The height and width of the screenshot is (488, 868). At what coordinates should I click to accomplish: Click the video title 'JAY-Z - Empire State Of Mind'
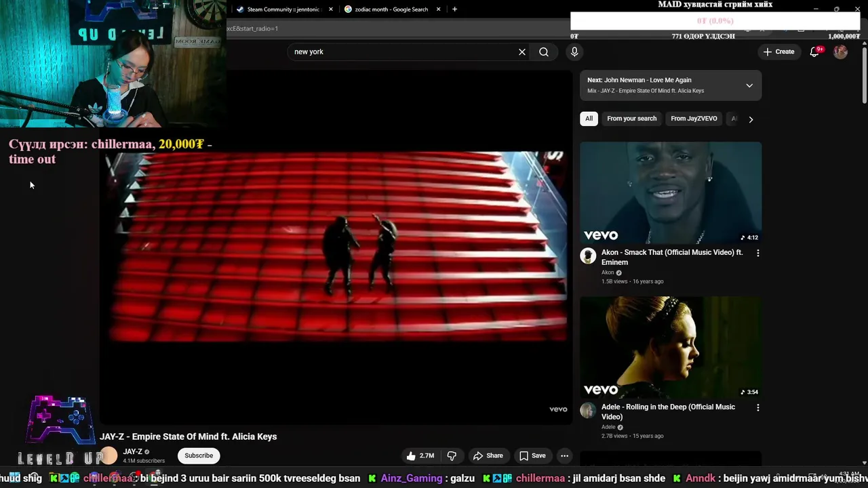coord(188,436)
